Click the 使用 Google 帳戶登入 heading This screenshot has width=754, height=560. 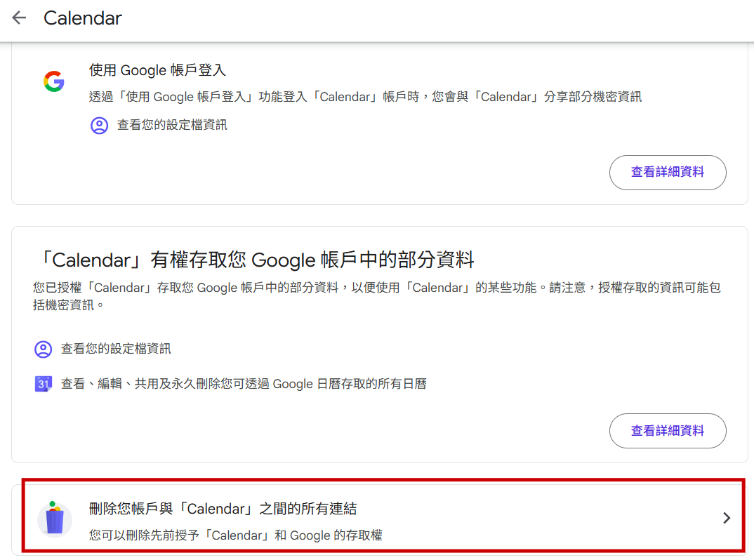click(157, 70)
